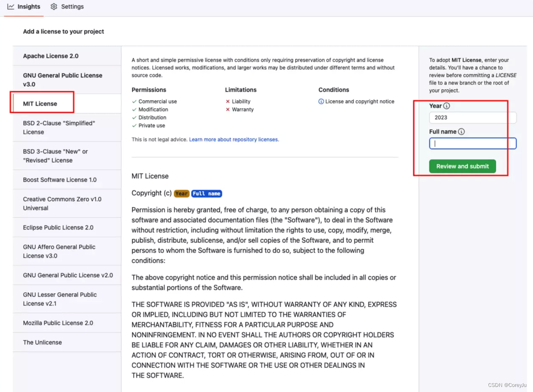Image resolution: width=533 pixels, height=392 pixels.
Task: Click the Permissions heading
Action: pos(149,90)
